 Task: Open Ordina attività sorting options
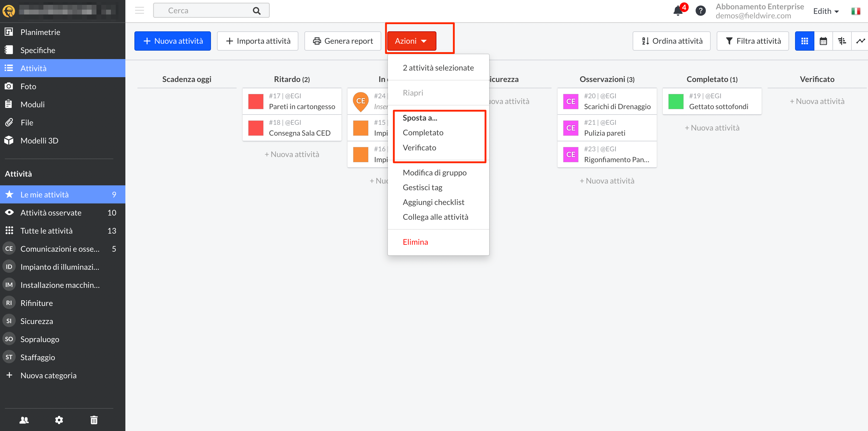(x=671, y=41)
